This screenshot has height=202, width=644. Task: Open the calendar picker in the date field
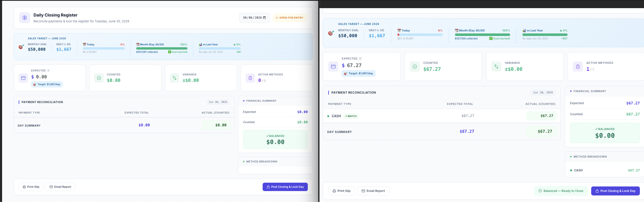(264, 18)
